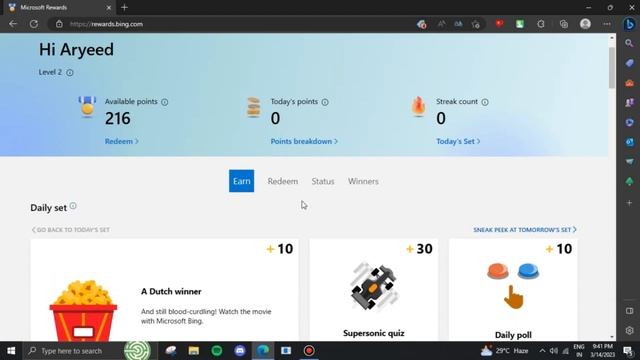Viewport: 640px width, 360px height.
Task: Click info icon beside Streak count
Action: [x=485, y=102]
